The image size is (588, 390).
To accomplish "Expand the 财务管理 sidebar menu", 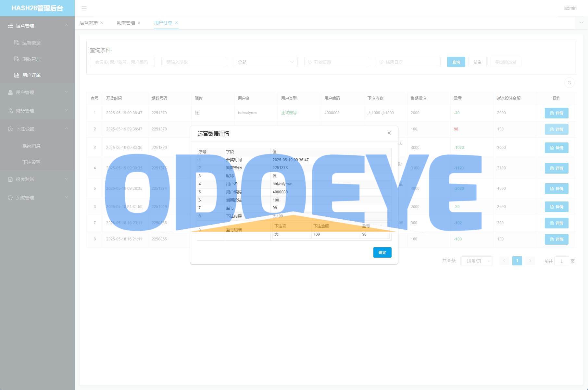I will tap(37, 111).
